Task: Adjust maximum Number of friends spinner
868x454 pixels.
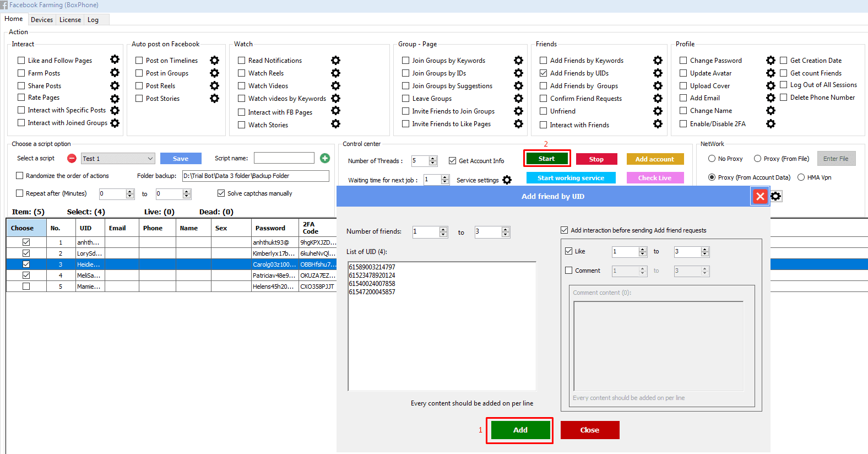Action: point(506,232)
